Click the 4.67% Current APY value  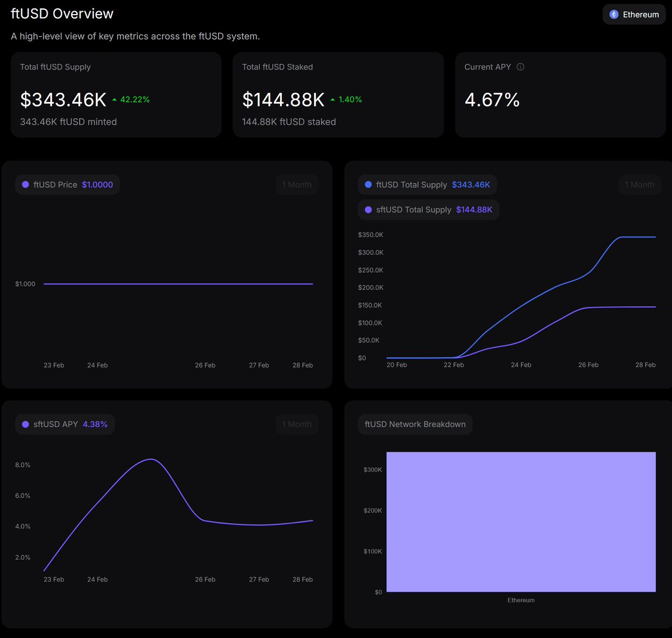[492, 100]
